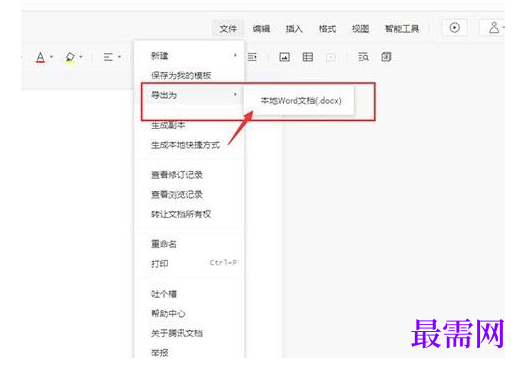Screen dimensions: 523x365
Task: Expand the alignment dropdown arrow
Action: (x=119, y=57)
